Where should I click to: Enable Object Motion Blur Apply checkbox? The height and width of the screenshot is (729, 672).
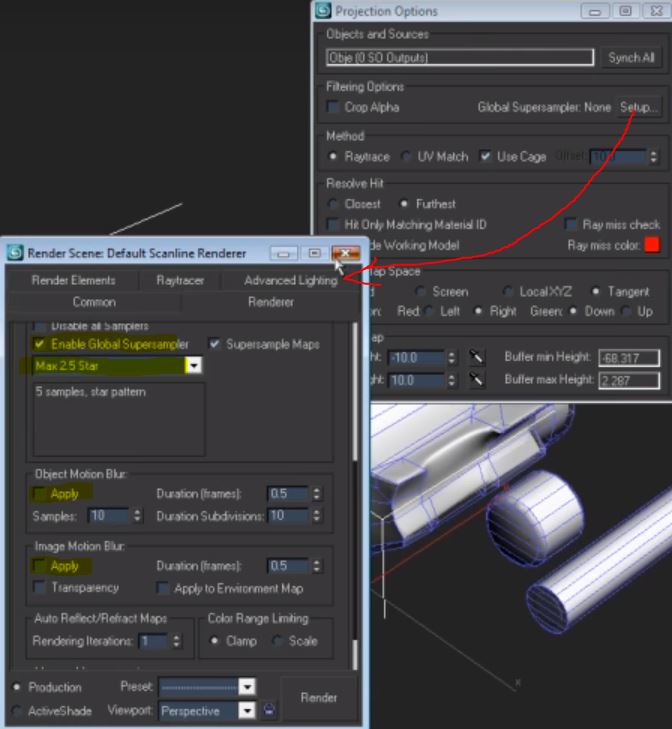click(40, 493)
